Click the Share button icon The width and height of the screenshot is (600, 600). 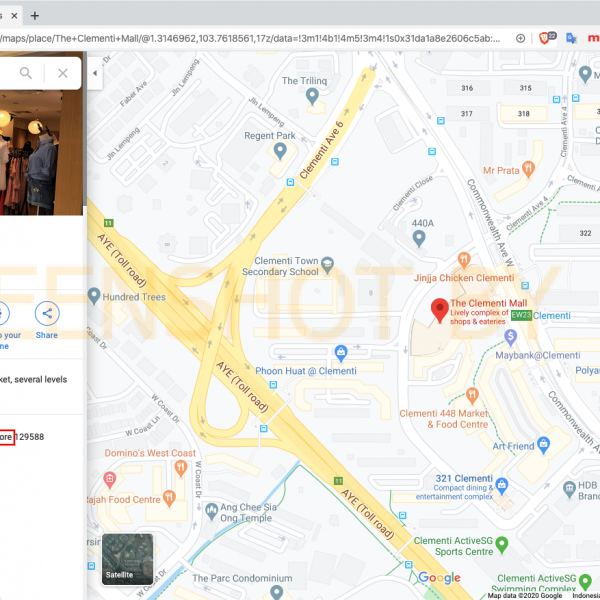coord(47,314)
